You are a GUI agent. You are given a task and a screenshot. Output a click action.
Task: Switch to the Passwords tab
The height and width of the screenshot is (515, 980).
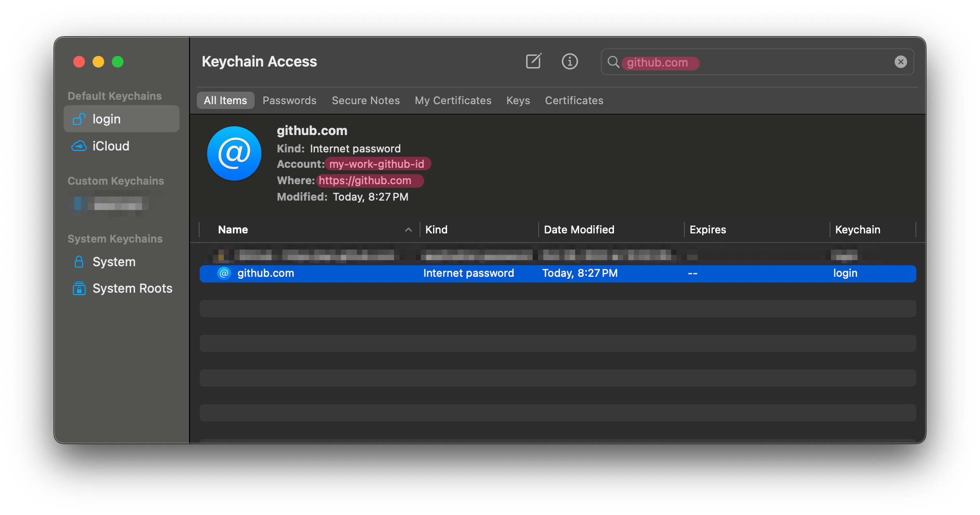click(289, 100)
